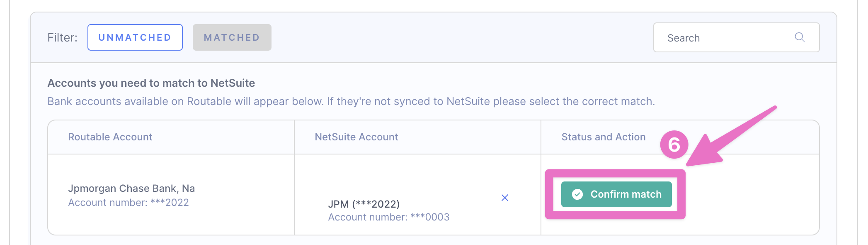868x245 pixels.
Task: Click checkmark icon on Confirm match
Action: [x=577, y=194]
